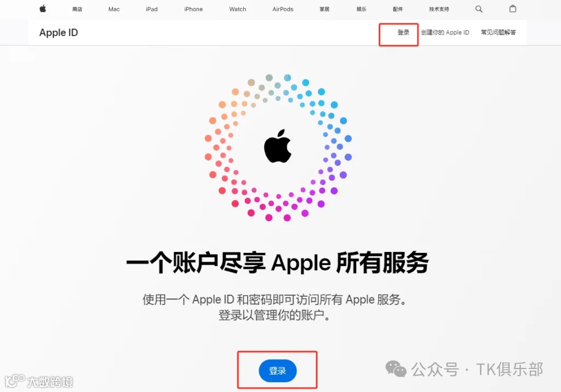
Task: Open the shopping bag icon
Action: click(513, 9)
